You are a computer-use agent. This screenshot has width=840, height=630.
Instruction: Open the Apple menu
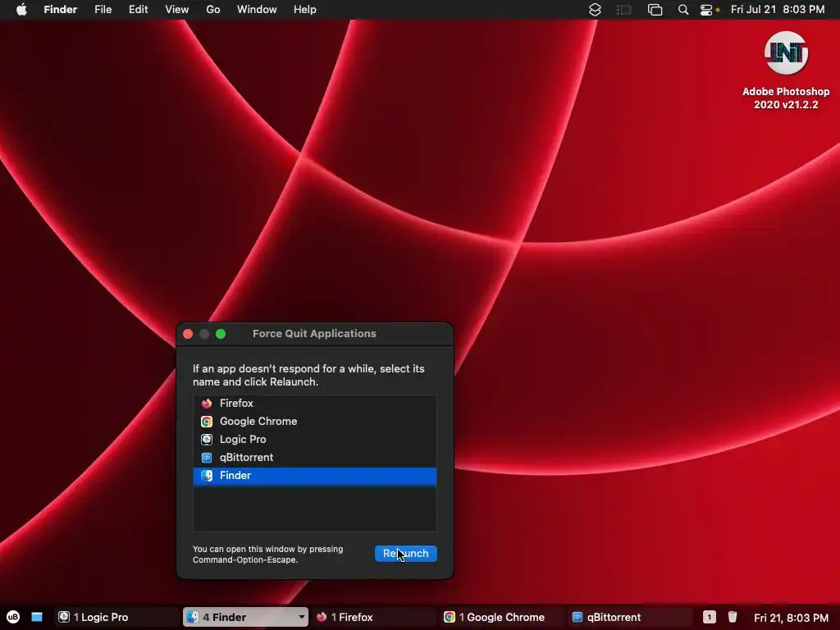[x=21, y=10]
